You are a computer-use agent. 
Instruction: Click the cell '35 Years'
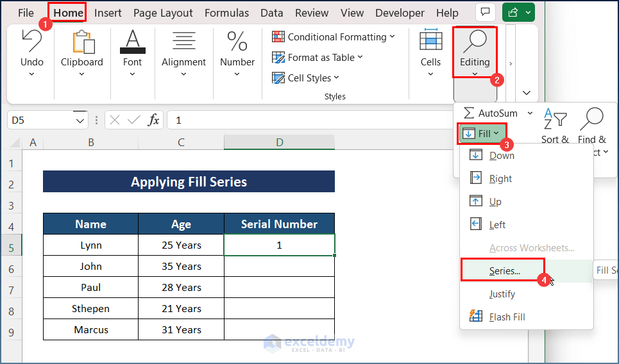pos(181,266)
